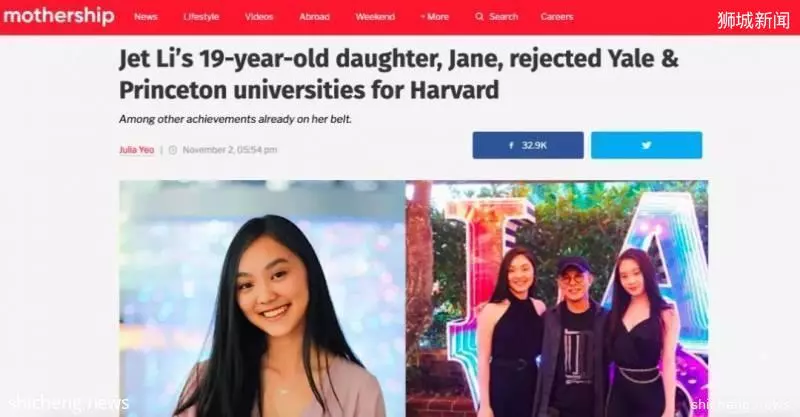Open the Abroad section
Viewport: 800px width, 417px height.
click(x=314, y=17)
